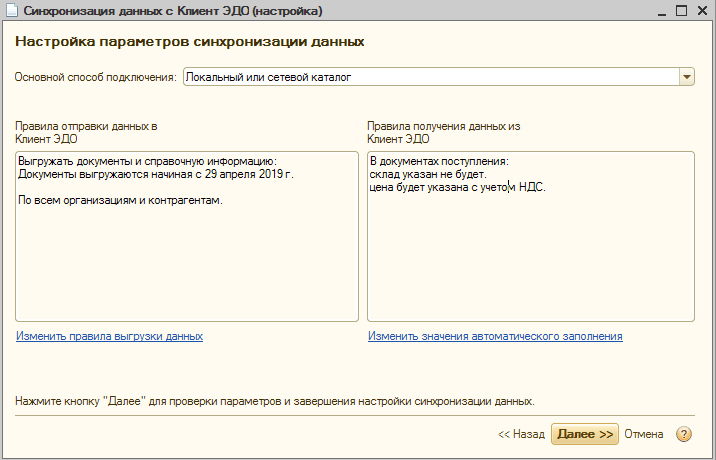
Task: Open 'Изменить правила выгрузки данных' link
Action: pos(109,336)
